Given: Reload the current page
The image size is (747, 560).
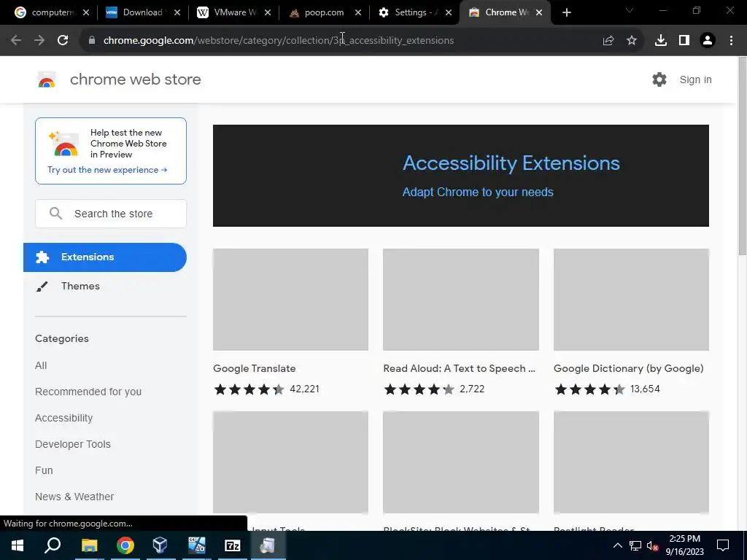Looking at the screenshot, I should tap(63, 41).
